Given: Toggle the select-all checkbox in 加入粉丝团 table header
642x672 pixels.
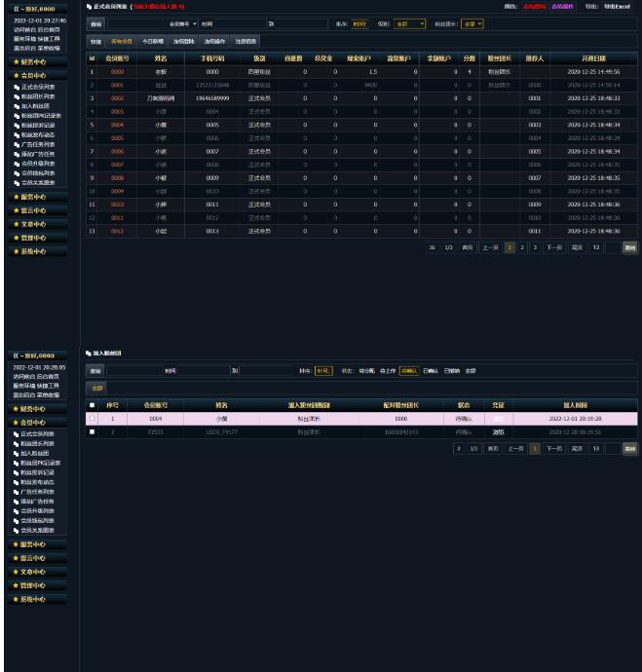Looking at the screenshot, I should pyautogui.click(x=92, y=405).
